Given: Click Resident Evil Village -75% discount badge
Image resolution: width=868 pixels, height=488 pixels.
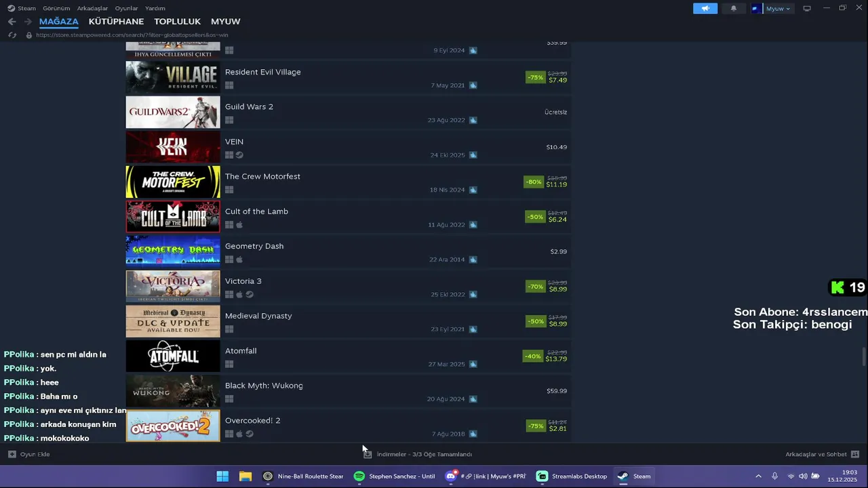Looking at the screenshot, I should pos(535,77).
